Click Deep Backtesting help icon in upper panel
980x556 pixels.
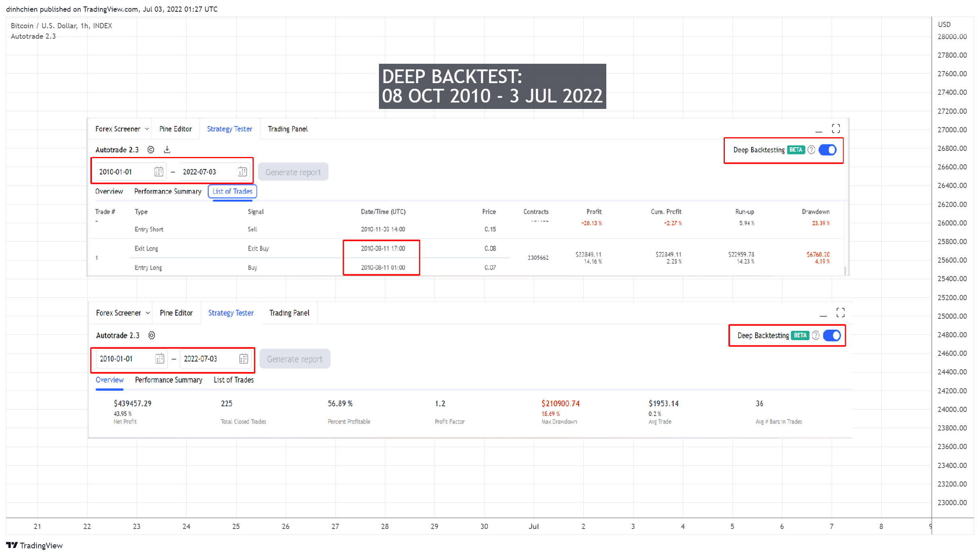811,150
